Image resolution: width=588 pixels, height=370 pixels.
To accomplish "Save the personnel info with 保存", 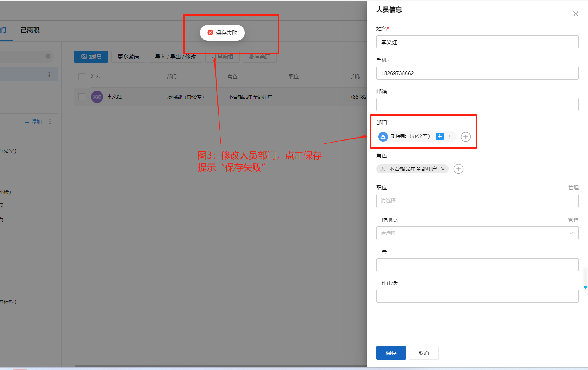I will (x=391, y=353).
